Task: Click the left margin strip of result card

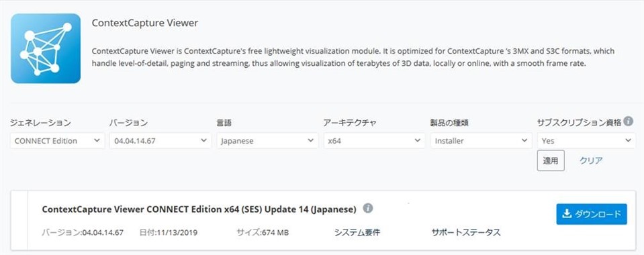Action: coord(19,220)
